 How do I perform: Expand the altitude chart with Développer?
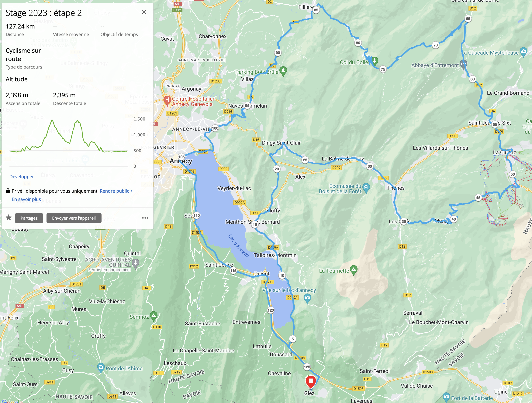coord(22,177)
